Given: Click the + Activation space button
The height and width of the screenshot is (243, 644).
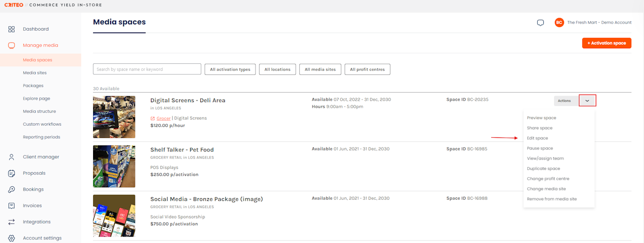Looking at the screenshot, I should (x=606, y=43).
